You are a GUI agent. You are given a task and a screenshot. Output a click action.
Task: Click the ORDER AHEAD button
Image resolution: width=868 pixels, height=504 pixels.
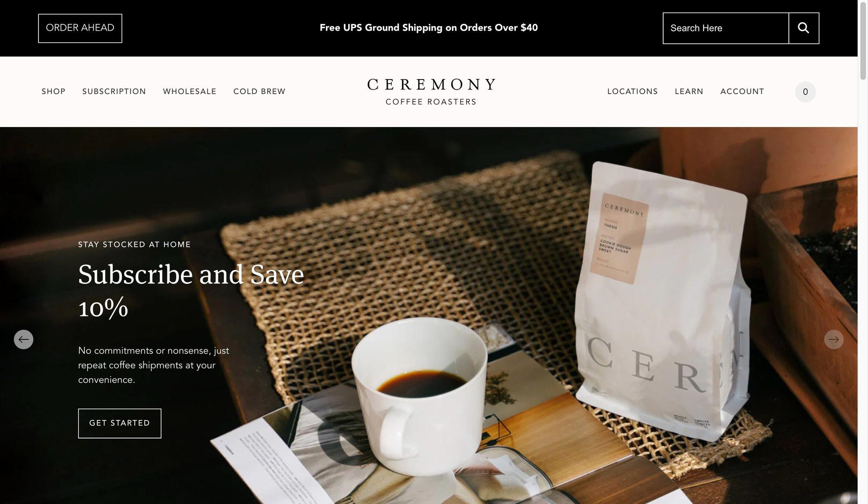(x=80, y=28)
